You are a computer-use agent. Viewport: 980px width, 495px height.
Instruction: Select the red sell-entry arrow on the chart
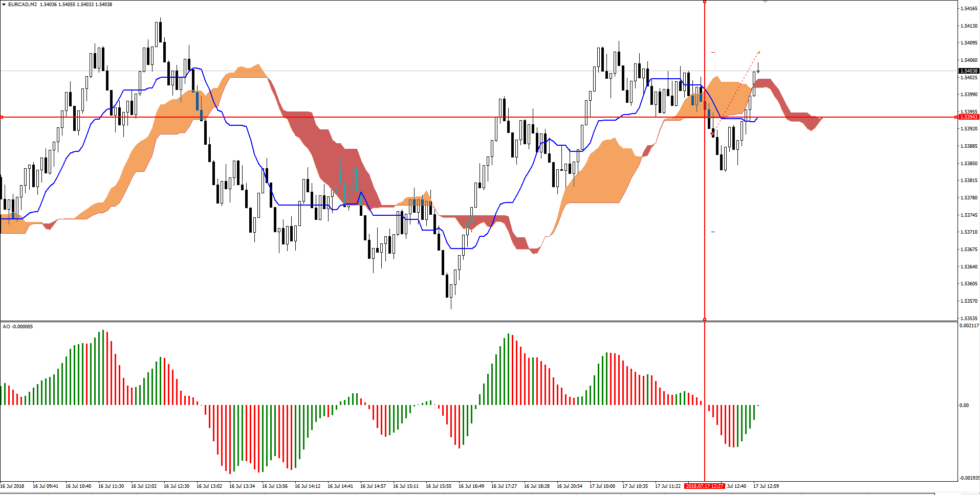[x=712, y=133]
